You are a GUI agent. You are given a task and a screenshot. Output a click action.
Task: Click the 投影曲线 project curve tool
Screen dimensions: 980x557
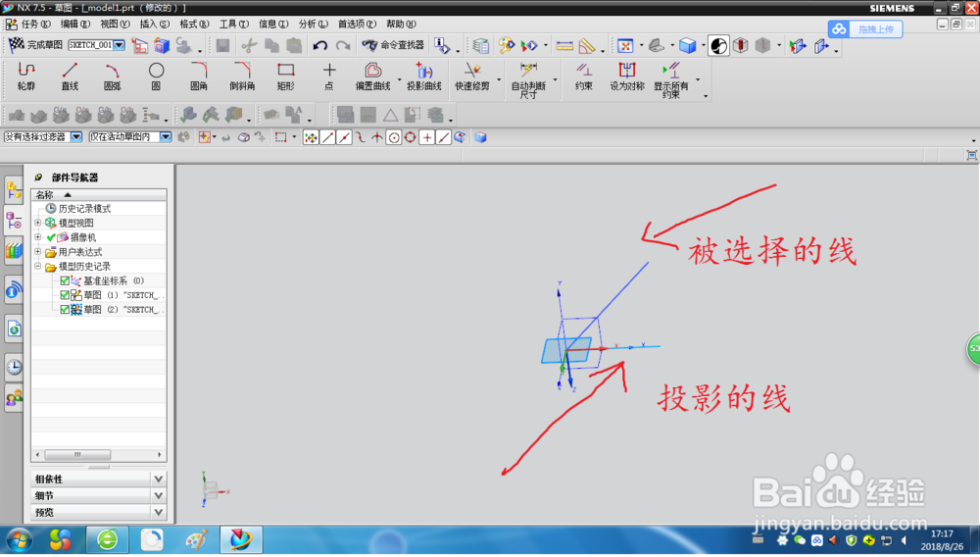click(x=423, y=76)
